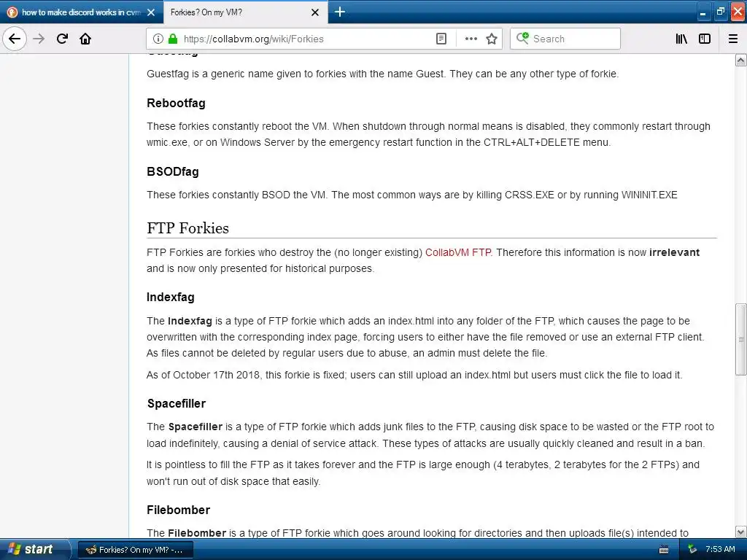The height and width of the screenshot is (560, 747).
Task: Reload the current page
Action: 62,39
